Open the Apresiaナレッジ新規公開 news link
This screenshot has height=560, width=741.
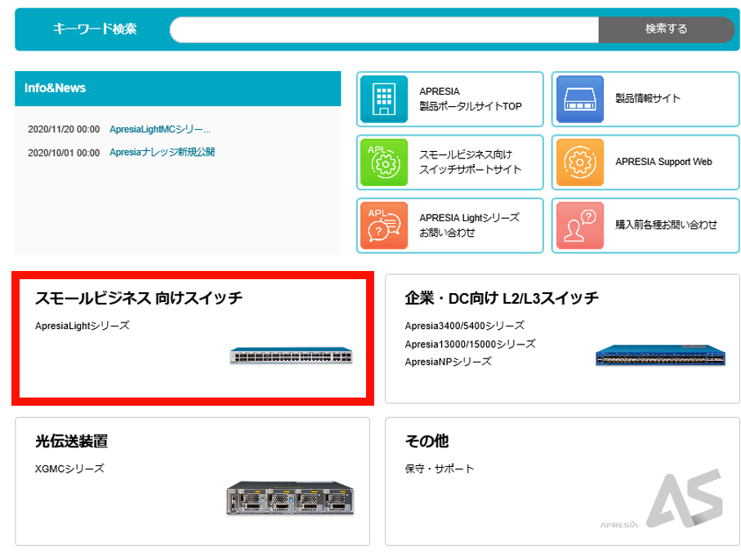click(162, 152)
